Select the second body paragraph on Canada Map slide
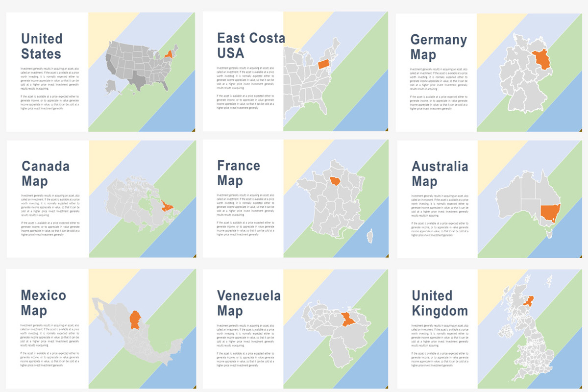The height and width of the screenshot is (392, 588). tap(50, 229)
